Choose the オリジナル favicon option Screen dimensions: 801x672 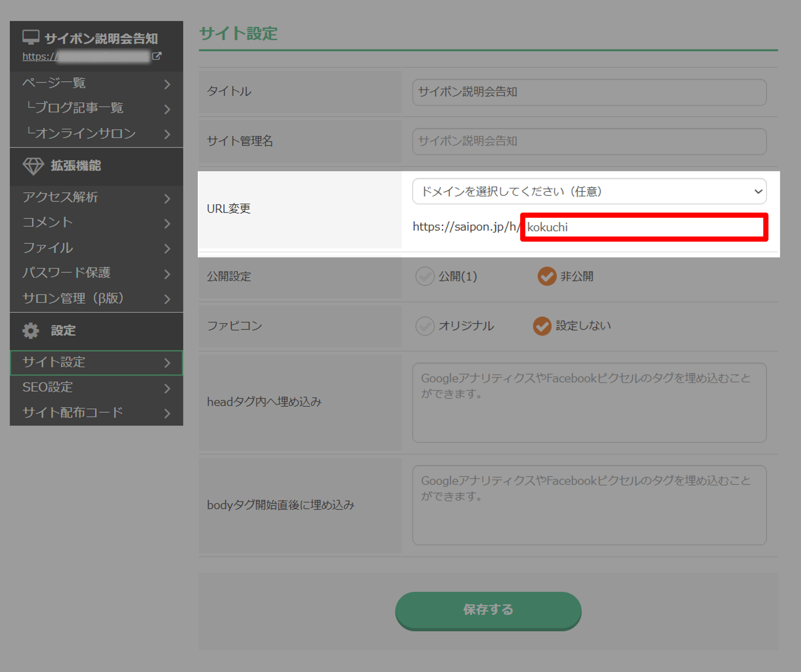tap(425, 326)
